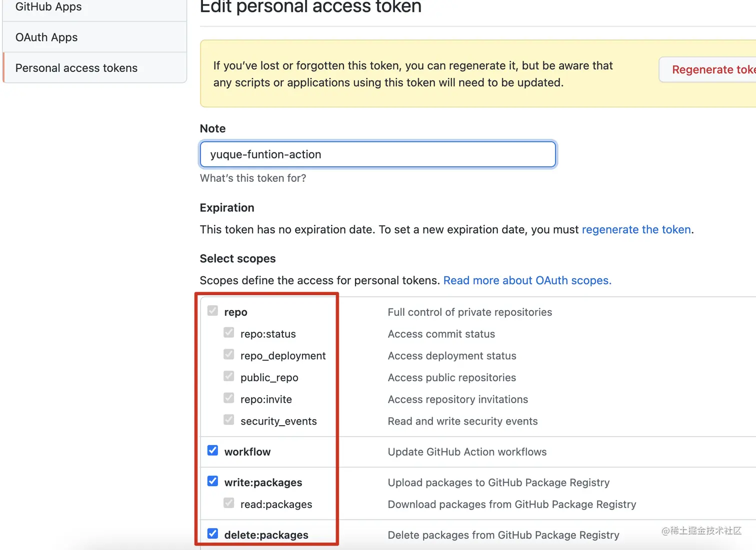Open 'Read more about OAuth scopes' link
Screen dimensions: 756x550
tap(527, 281)
